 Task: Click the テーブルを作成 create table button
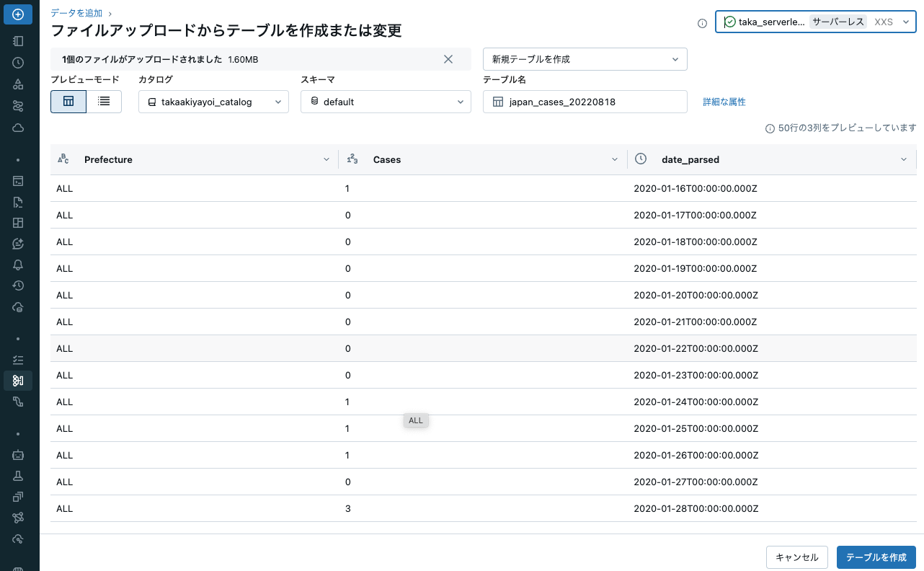point(876,557)
